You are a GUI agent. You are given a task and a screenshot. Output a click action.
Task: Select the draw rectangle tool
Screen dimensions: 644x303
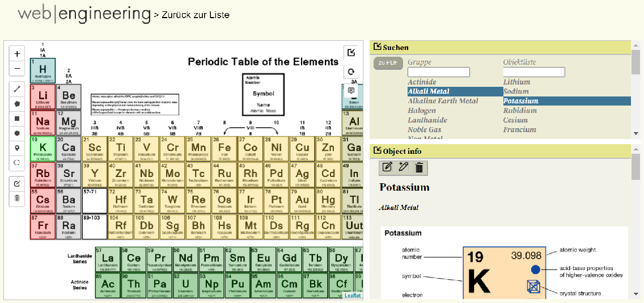[17, 119]
